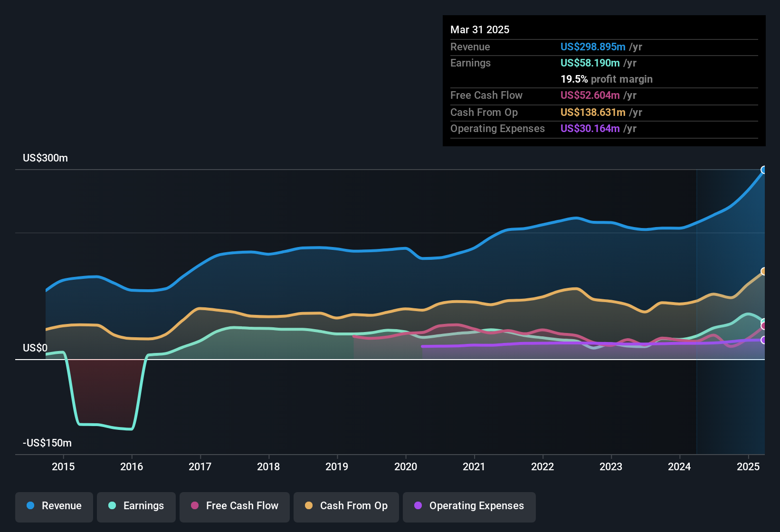Image resolution: width=780 pixels, height=532 pixels.
Task: Click the 2022 x-axis label
Action: [x=542, y=466]
